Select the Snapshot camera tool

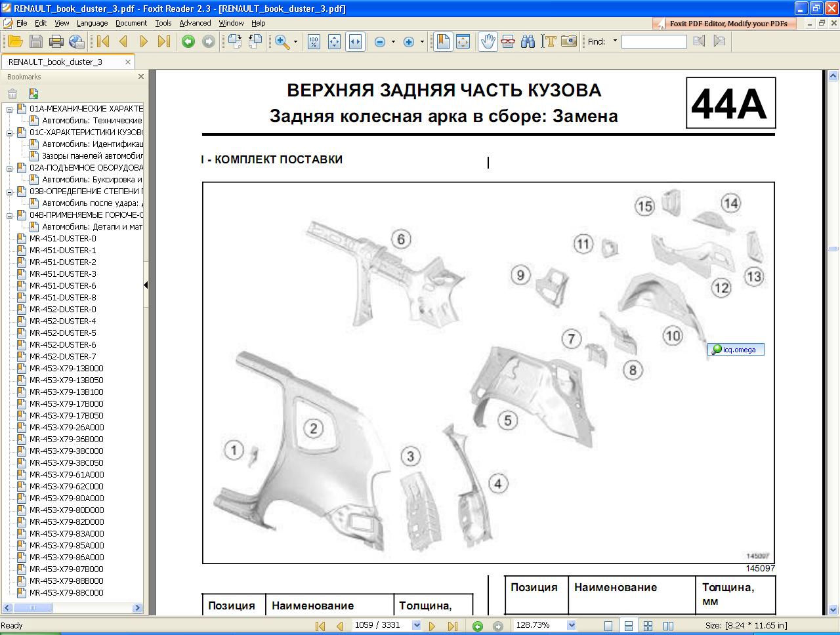(x=569, y=41)
